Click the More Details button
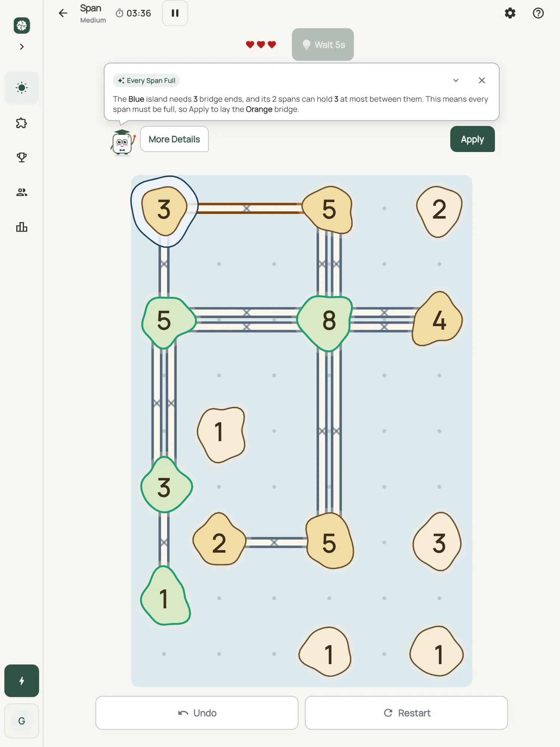560x747 pixels. [174, 139]
